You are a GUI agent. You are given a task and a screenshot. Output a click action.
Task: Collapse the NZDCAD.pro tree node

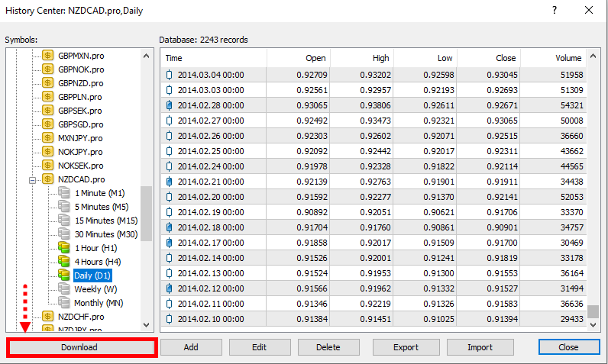point(34,180)
